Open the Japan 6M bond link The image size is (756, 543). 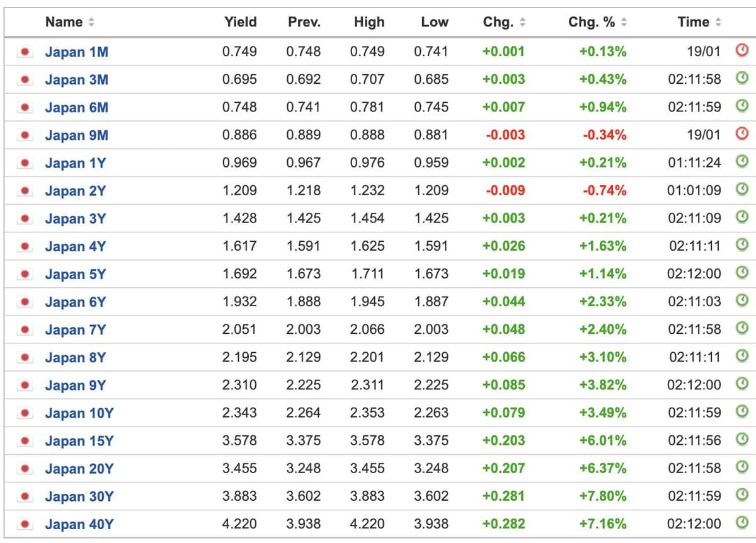click(x=76, y=108)
